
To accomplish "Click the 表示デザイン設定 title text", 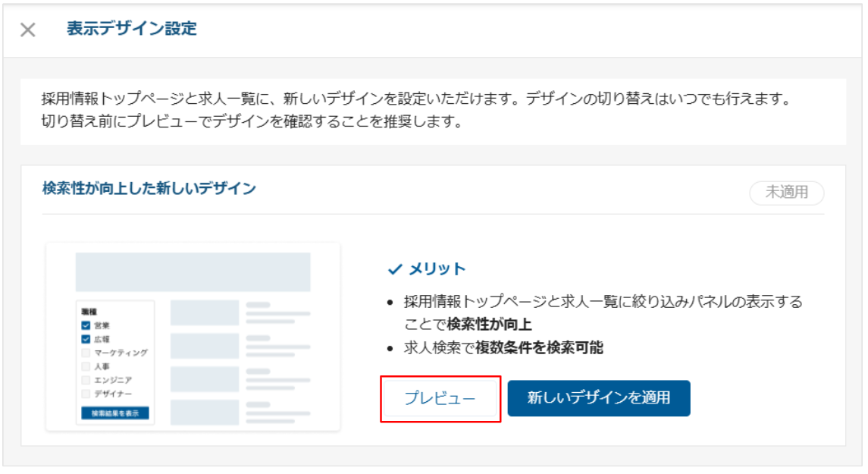I will pos(132,29).
